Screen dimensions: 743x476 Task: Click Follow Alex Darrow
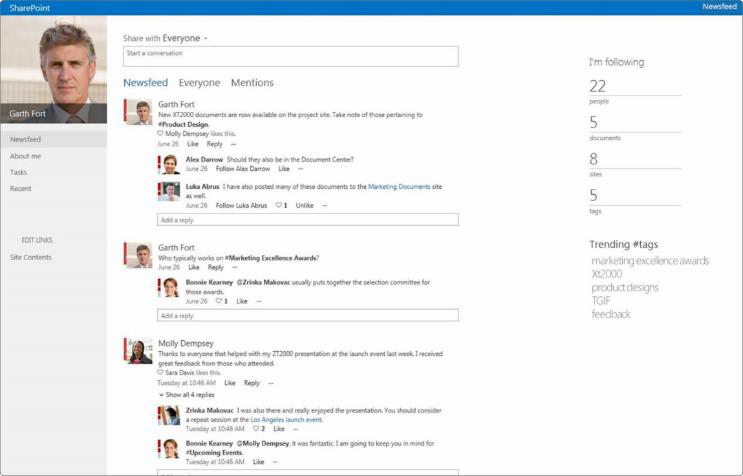point(243,169)
